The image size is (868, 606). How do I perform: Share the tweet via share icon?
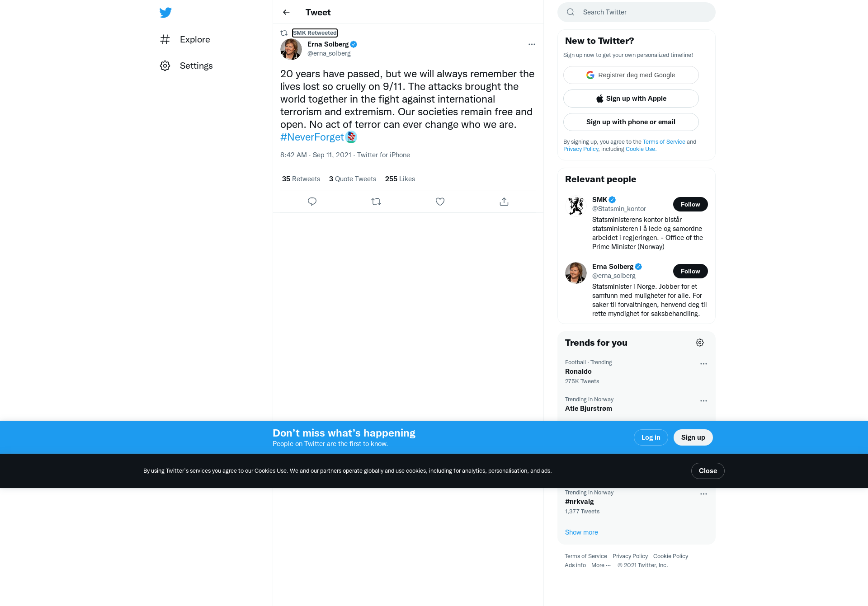[x=504, y=202]
